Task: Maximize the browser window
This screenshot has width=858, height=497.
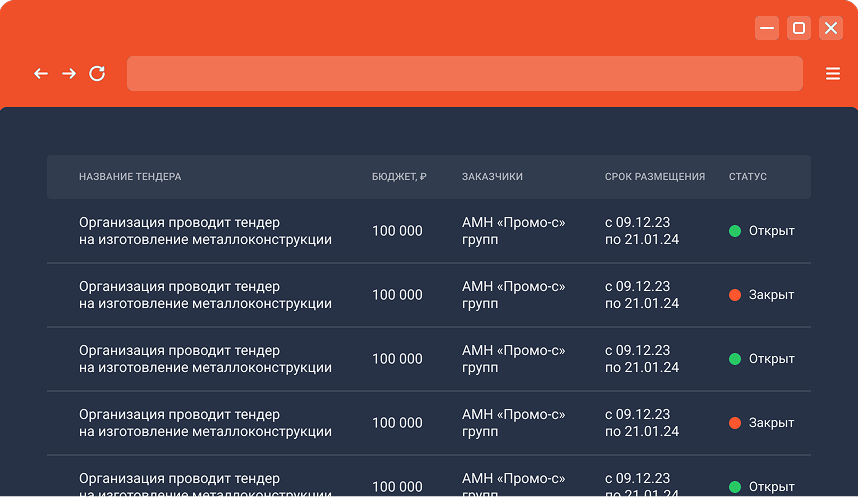Action: pos(799,28)
